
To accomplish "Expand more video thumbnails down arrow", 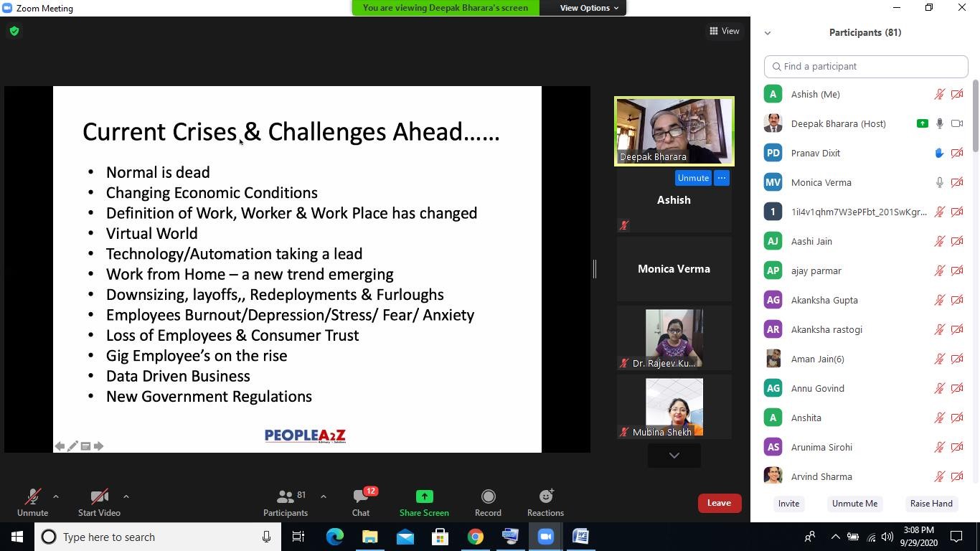I will point(674,456).
